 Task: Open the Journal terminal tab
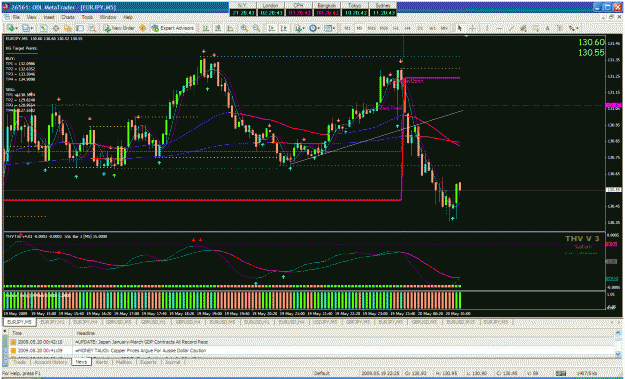172,362
